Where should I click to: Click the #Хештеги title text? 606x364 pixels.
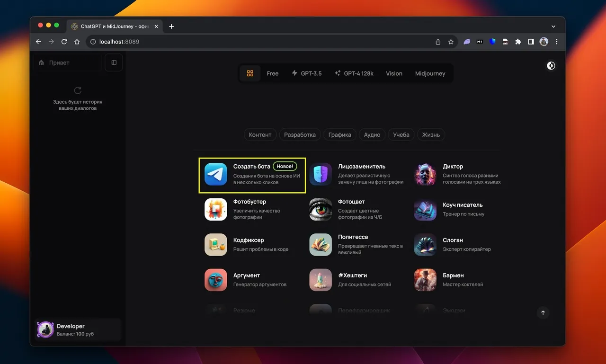coord(353,275)
